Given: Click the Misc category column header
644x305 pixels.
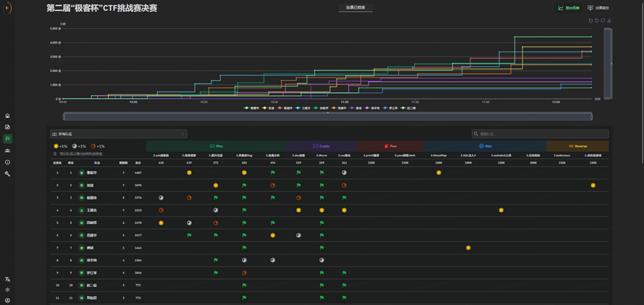Looking at the screenshot, I should coord(216,147).
